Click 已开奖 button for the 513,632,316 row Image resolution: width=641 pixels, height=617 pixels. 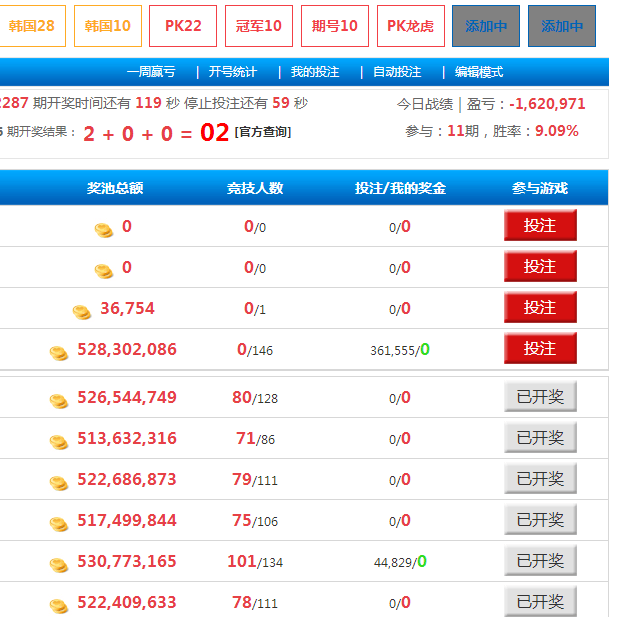click(x=540, y=437)
